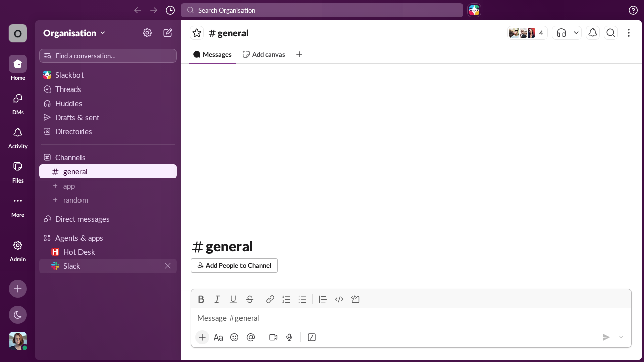Open the Organisation workspace tile in the left rail

coord(18,33)
